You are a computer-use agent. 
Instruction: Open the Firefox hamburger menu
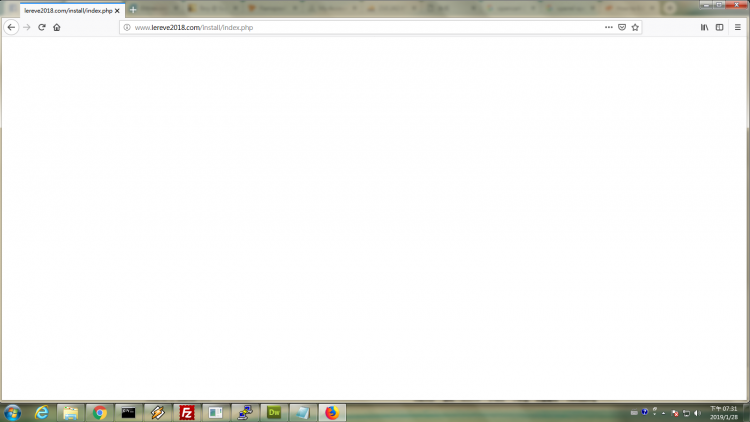[x=738, y=27]
